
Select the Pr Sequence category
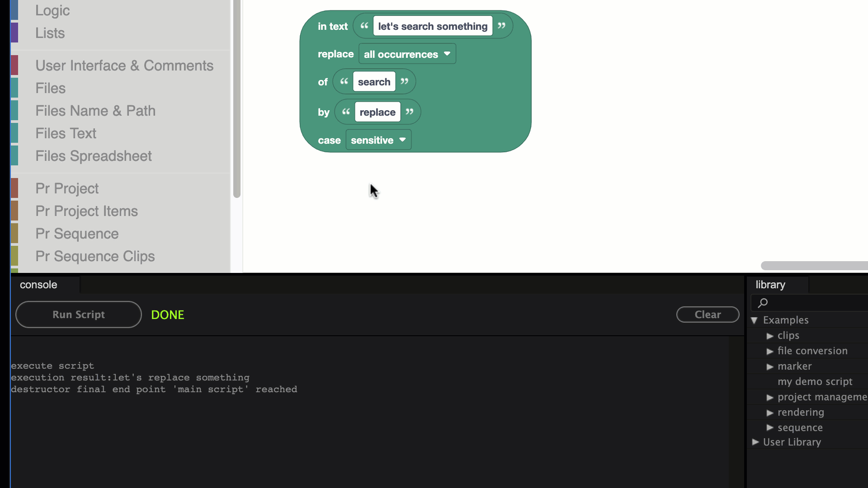77,234
